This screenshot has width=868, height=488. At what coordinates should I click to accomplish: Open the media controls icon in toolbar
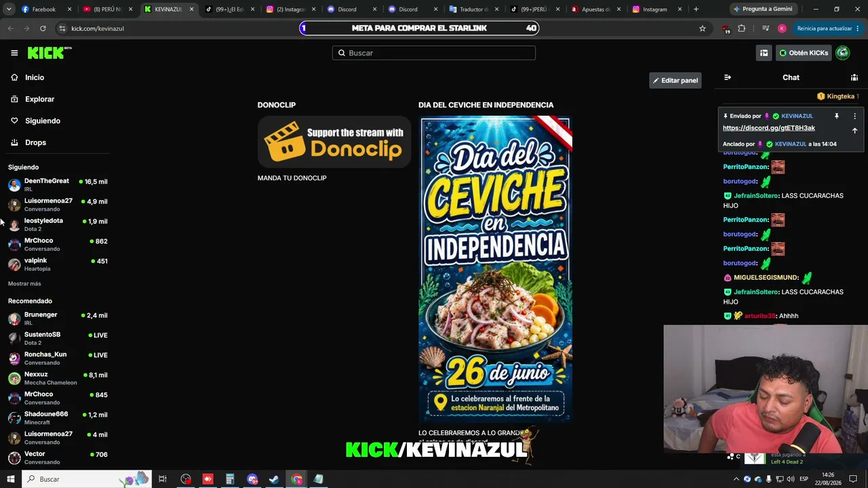click(x=766, y=28)
